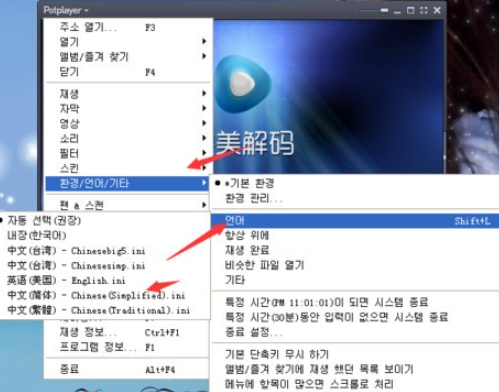
Task: Open the 재생 완료 entry
Action: (355, 250)
